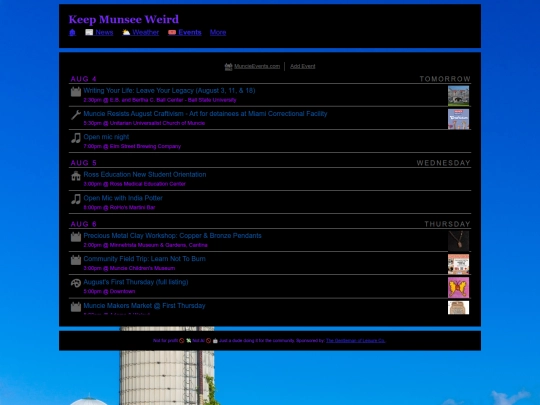Open Muncie Makers Market @ First Thursday
The width and height of the screenshot is (540, 405).
(144, 305)
